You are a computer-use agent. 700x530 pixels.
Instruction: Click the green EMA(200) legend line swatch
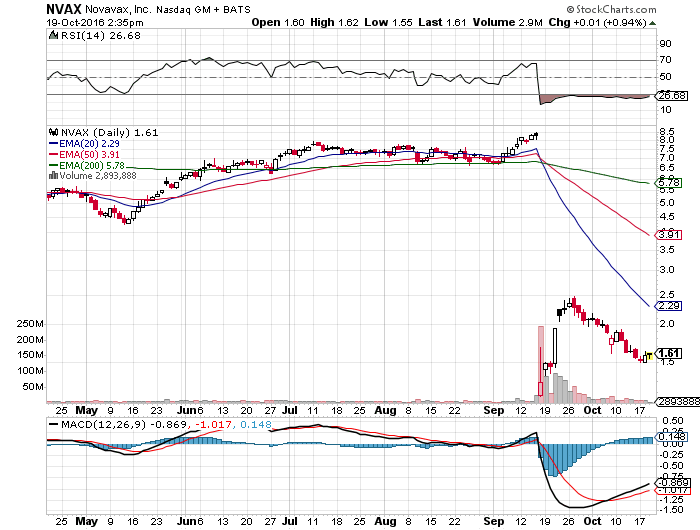pyautogui.click(x=54, y=165)
